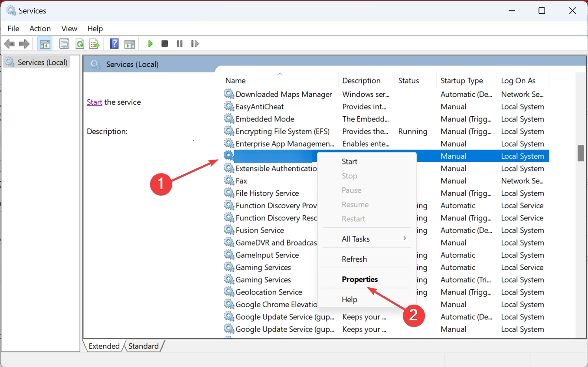
Task: Open the Help menu in the menu bar
Action: pyautogui.click(x=95, y=29)
